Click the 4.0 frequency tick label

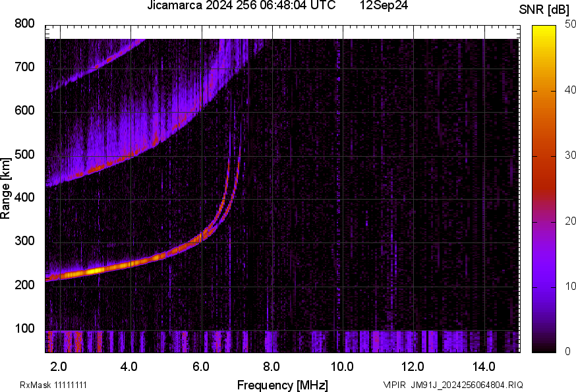coord(129,366)
